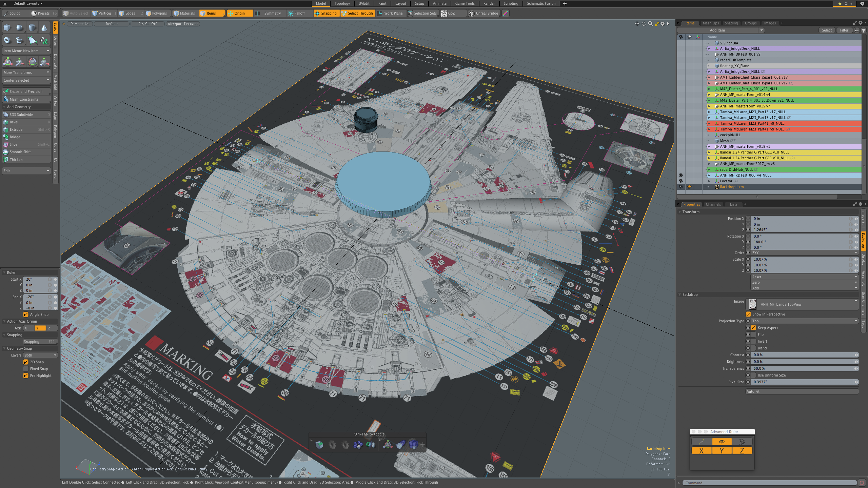Click the scattered cubes icon in popup palette
The image size is (868, 488).
(x=358, y=445)
